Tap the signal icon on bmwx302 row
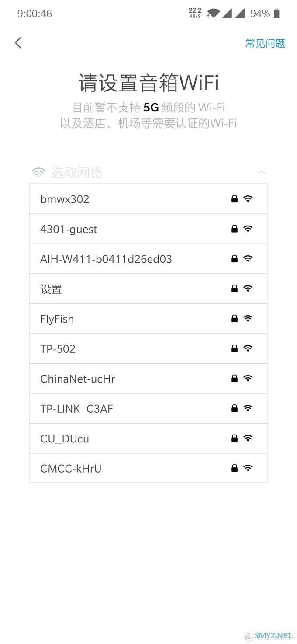The height and width of the screenshot is (644, 297). [x=248, y=199]
